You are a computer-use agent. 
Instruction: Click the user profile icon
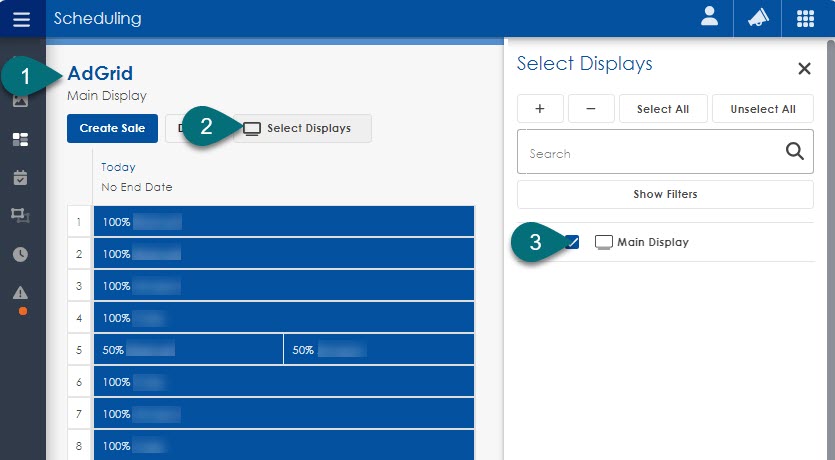pos(709,19)
